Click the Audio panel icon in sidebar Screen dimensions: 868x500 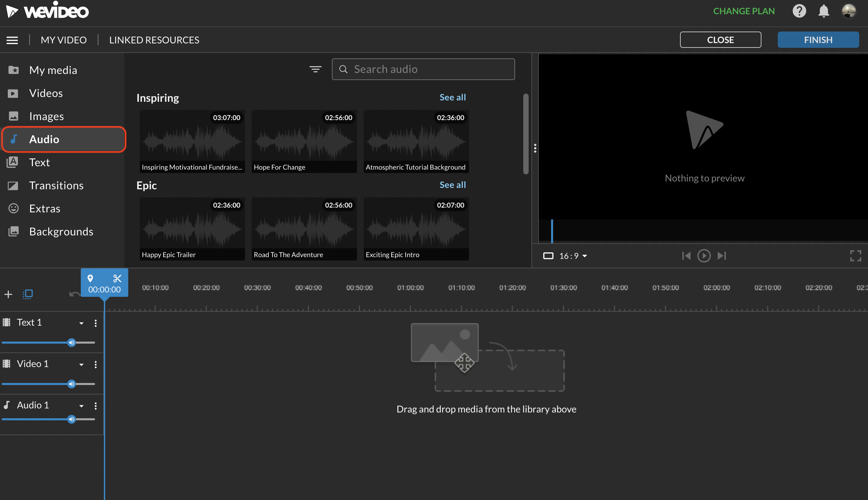(x=13, y=138)
